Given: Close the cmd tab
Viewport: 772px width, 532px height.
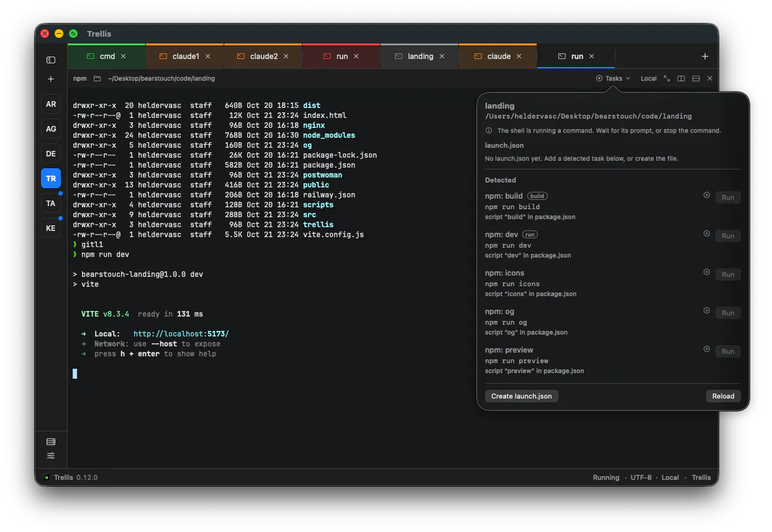Looking at the screenshot, I should pos(123,56).
